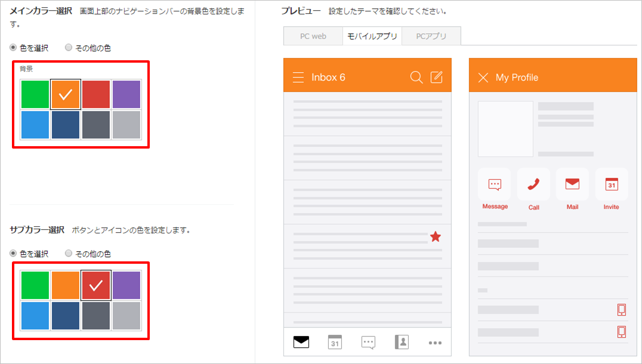Viewport: 642px width, 364px height.
Task: Open the calendar icon in bottom navigation bar
Action: coord(335,342)
